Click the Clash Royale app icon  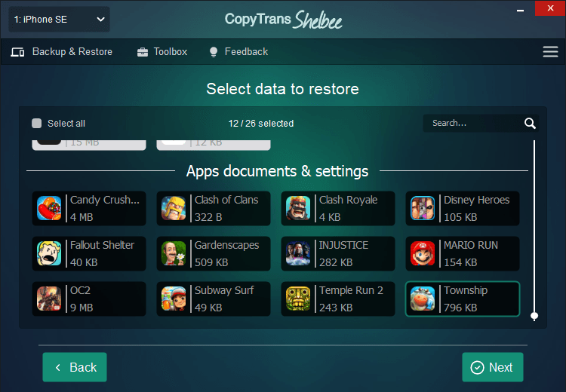click(298, 209)
